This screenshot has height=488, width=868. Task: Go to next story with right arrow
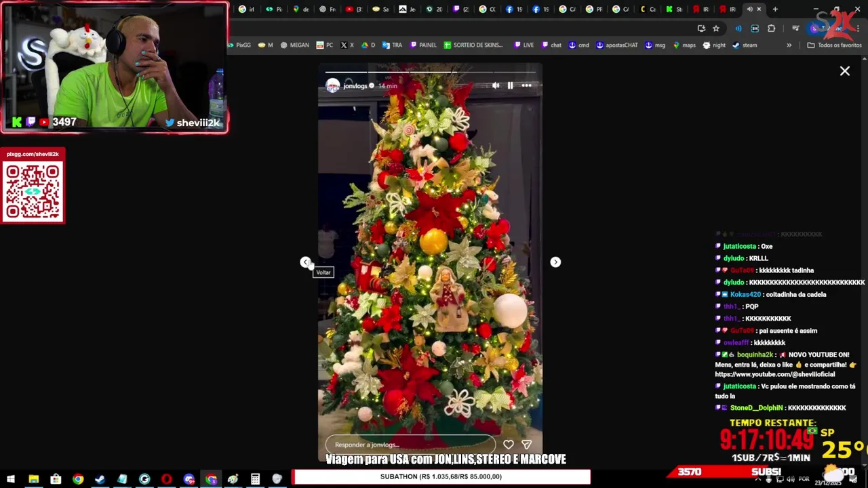(x=555, y=262)
